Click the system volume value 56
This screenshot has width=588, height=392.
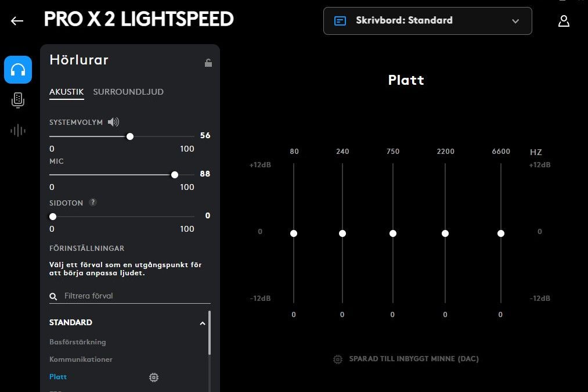[x=205, y=135]
